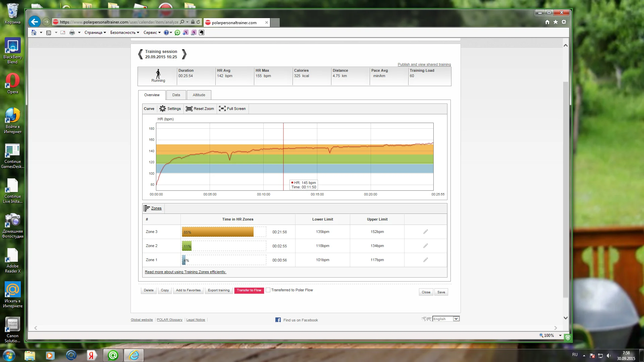The width and height of the screenshot is (644, 362).
Task: Click the curve Settings gear icon
Action: 163,109
